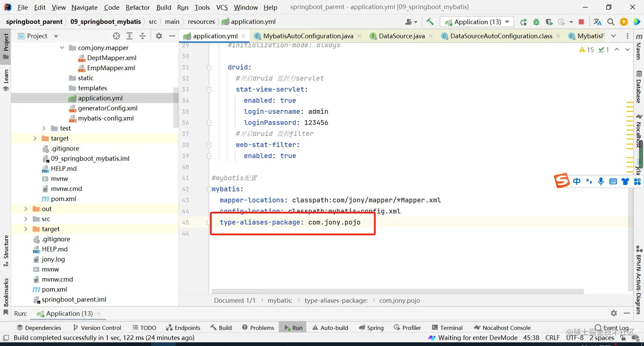Open the Database tool window

point(638,87)
